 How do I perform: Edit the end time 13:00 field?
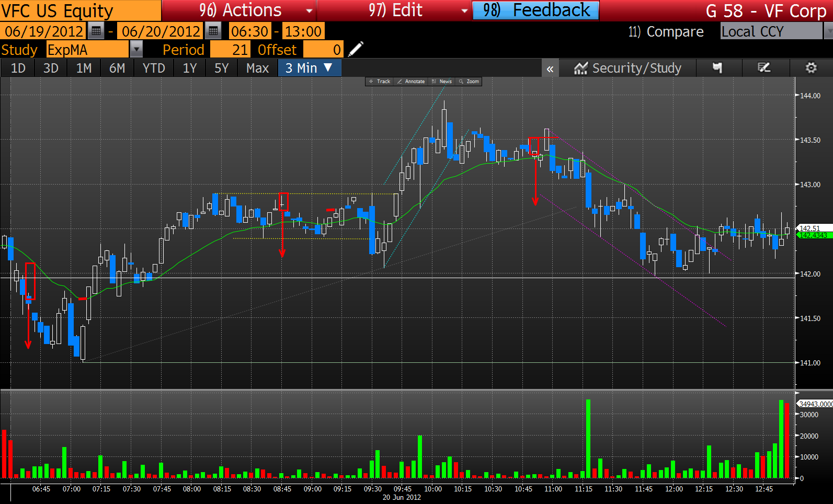click(x=303, y=31)
